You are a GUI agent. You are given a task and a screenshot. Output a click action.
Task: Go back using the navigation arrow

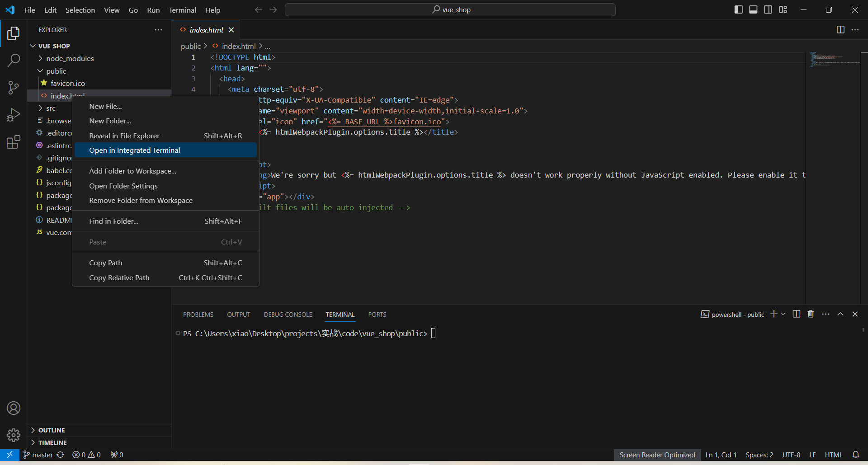pos(258,9)
